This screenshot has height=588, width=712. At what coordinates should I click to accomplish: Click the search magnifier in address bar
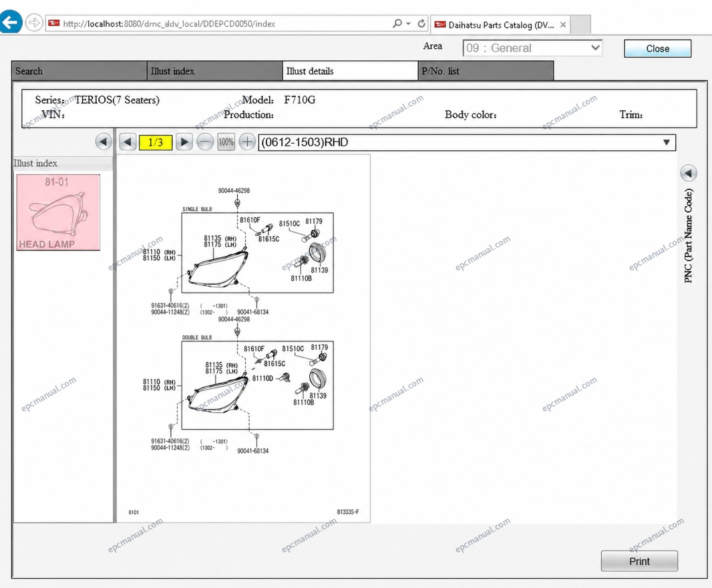coord(397,23)
